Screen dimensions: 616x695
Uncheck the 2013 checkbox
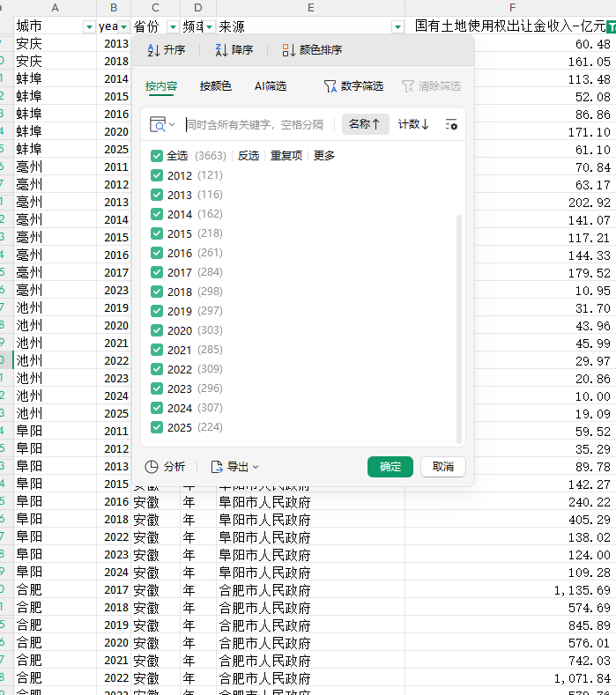coord(157,195)
